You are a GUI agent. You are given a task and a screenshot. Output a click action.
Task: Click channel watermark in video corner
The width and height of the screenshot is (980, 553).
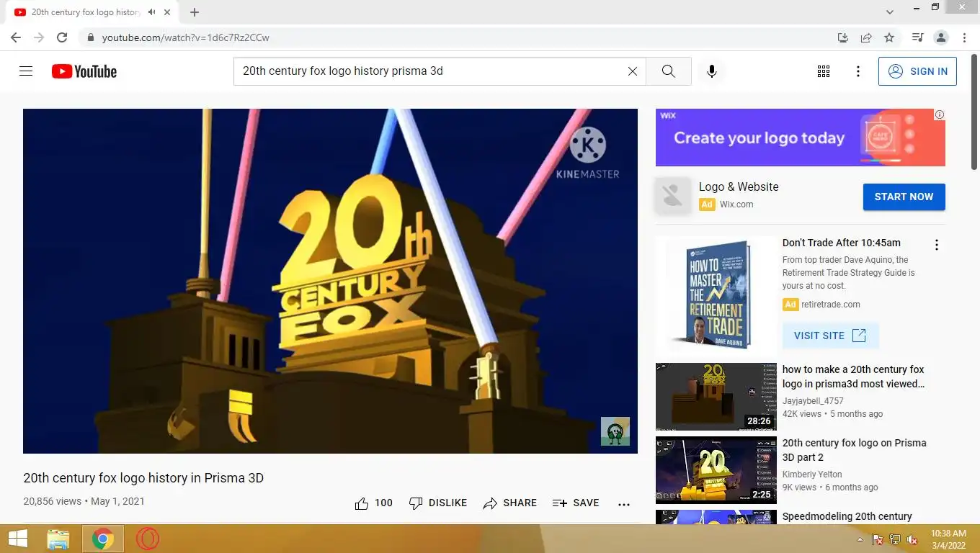point(615,431)
